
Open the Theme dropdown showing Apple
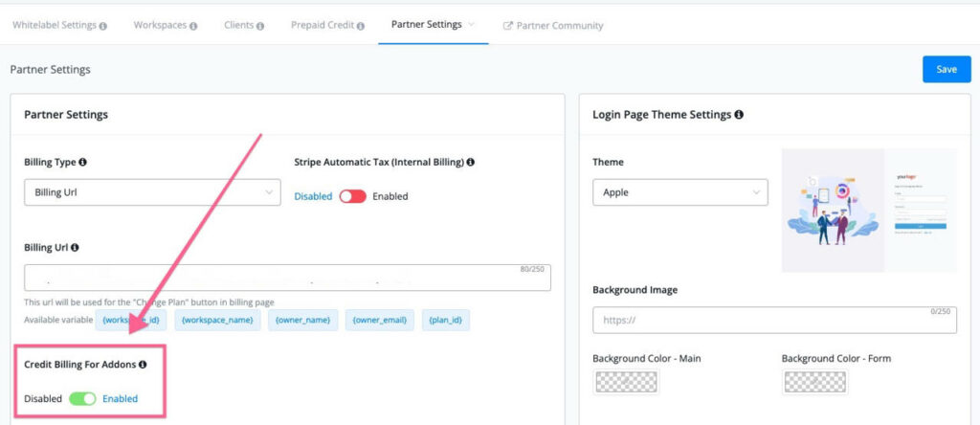click(x=679, y=192)
